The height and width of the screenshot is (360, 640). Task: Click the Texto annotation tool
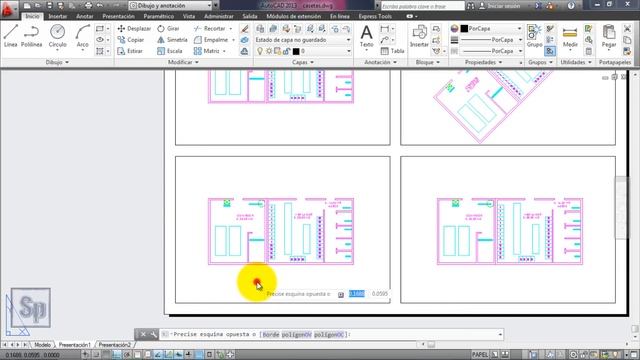[367, 36]
